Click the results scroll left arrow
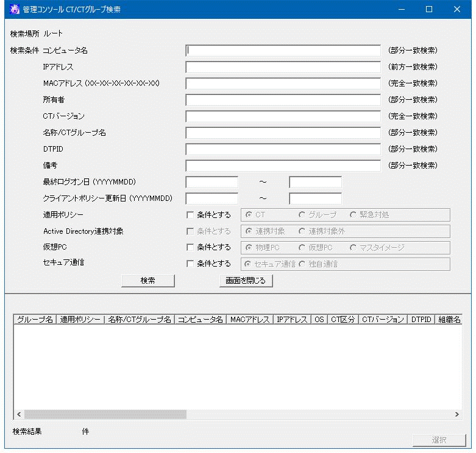The image size is (476, 453). tap(19, 414)
